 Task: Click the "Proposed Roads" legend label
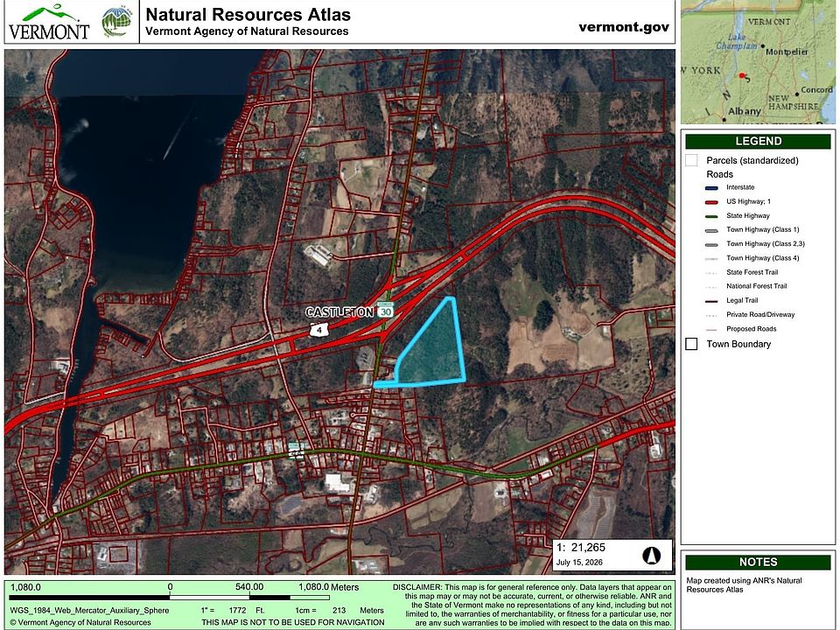[751, 329]
